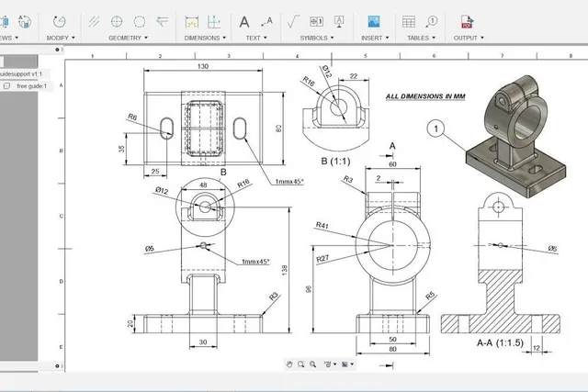Click the Insert Image icon
The image size is (588, 392).
click(374, 21)
